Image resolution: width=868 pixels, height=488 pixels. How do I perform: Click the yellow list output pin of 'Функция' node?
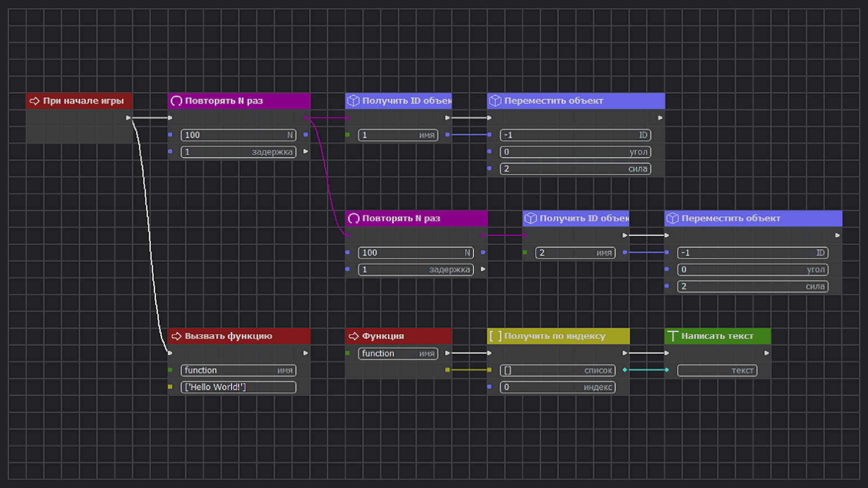tap(447, 370)
